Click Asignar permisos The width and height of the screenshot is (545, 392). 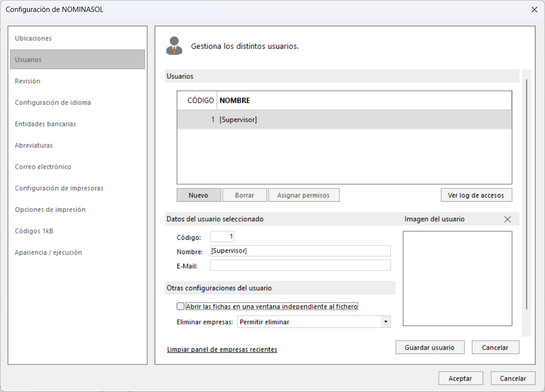click(x=303, y=195)
